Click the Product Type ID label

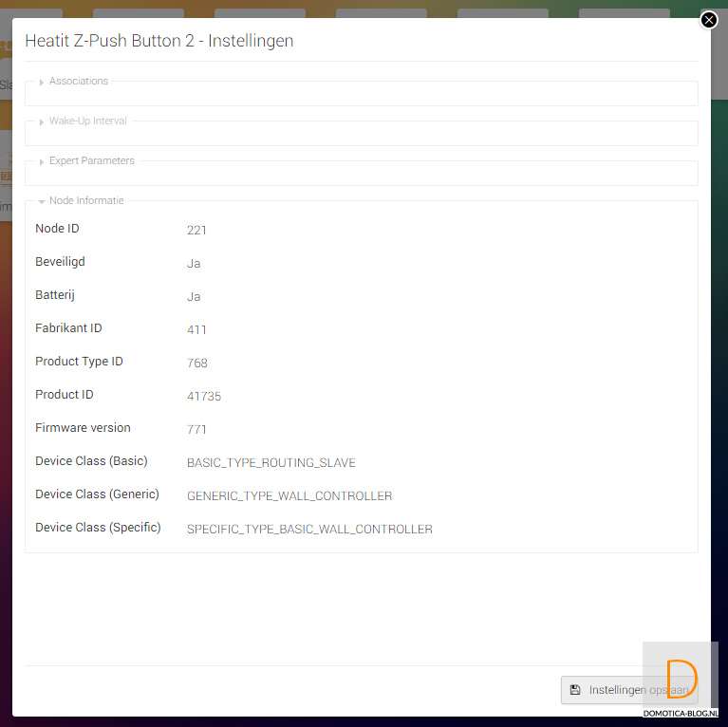coord(79,362)
